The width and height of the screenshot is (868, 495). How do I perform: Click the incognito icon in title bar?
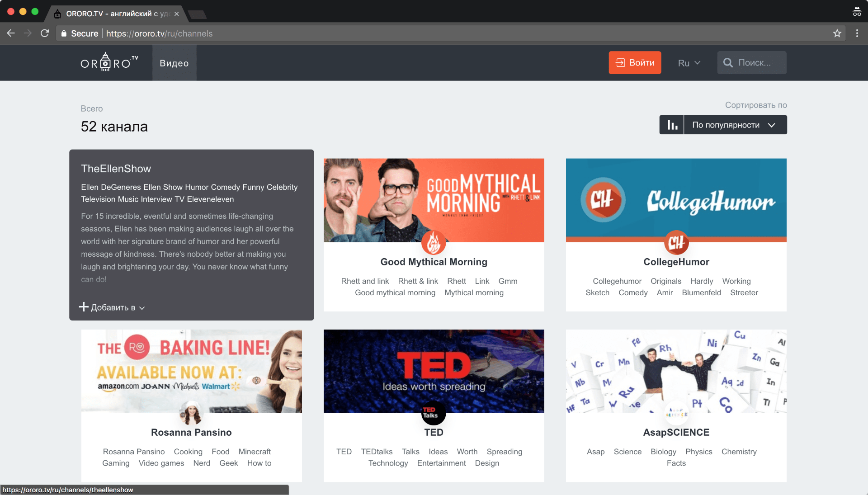pyautogui.click(x=857, y=12)
